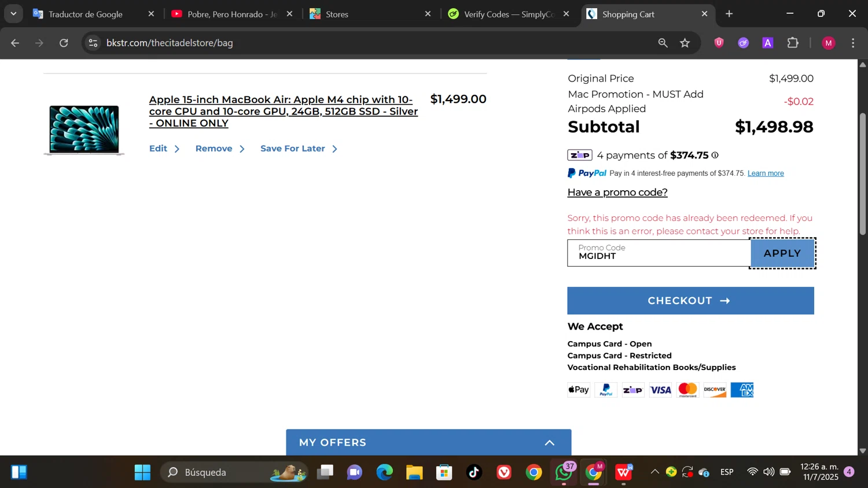Click the Discover card icon
Image resolution: width=868 pixels, height=488 pixels.
(715, 390)
